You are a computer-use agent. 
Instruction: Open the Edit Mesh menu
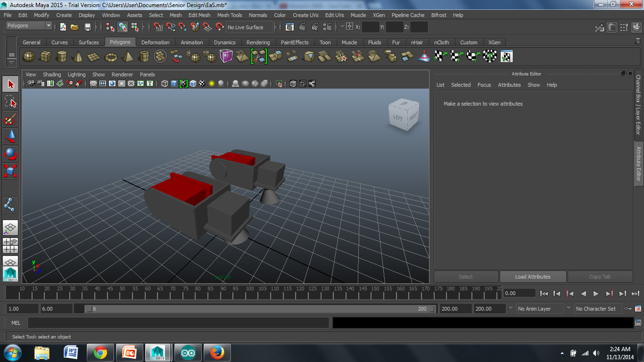[x=199, y=15]
